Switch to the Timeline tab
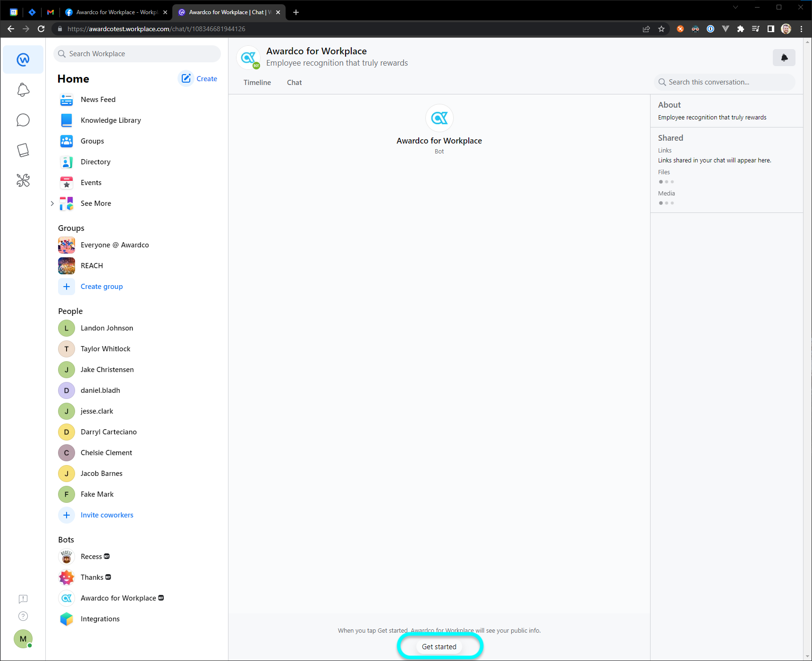812x661 pixels. coord(257,83)
